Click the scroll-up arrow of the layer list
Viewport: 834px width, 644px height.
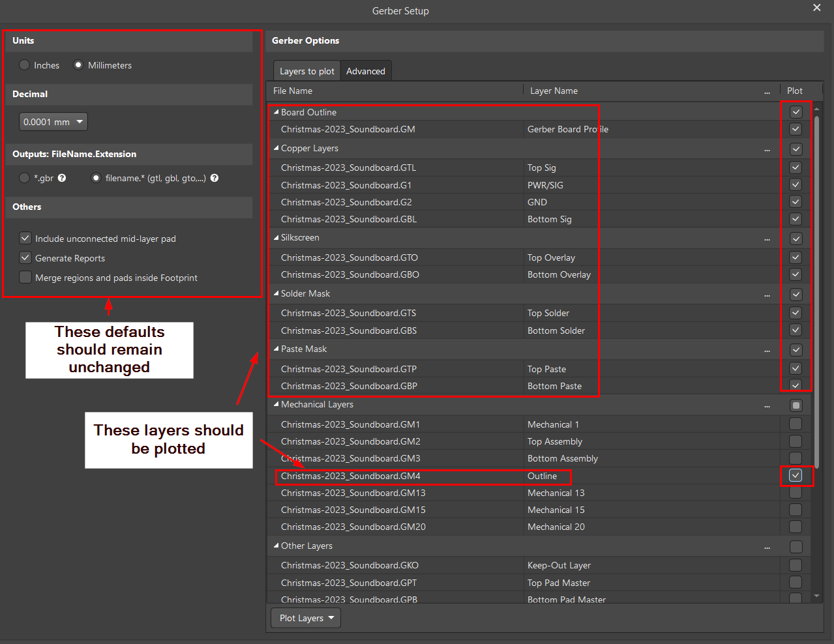[x=817, y=109]
